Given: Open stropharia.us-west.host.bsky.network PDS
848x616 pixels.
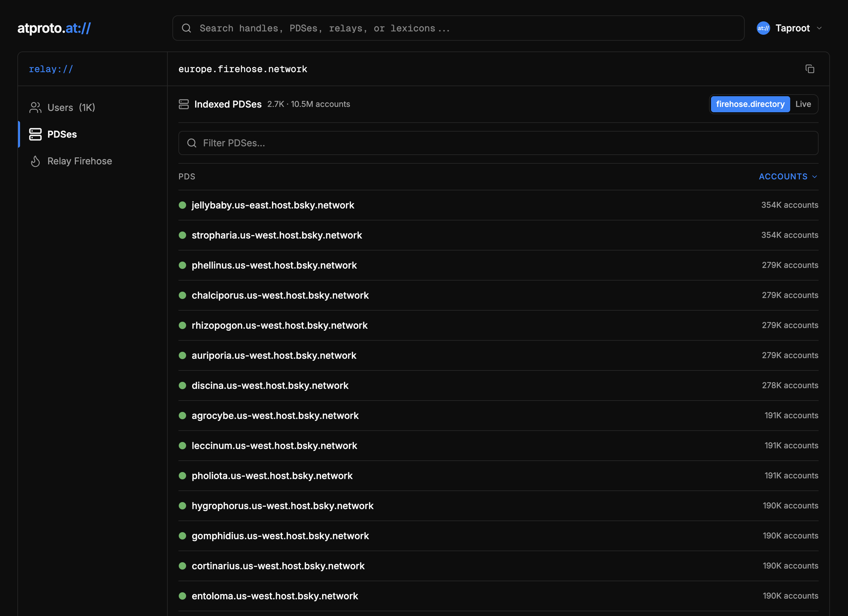Looking at the screenshot, I should point(276,235).
